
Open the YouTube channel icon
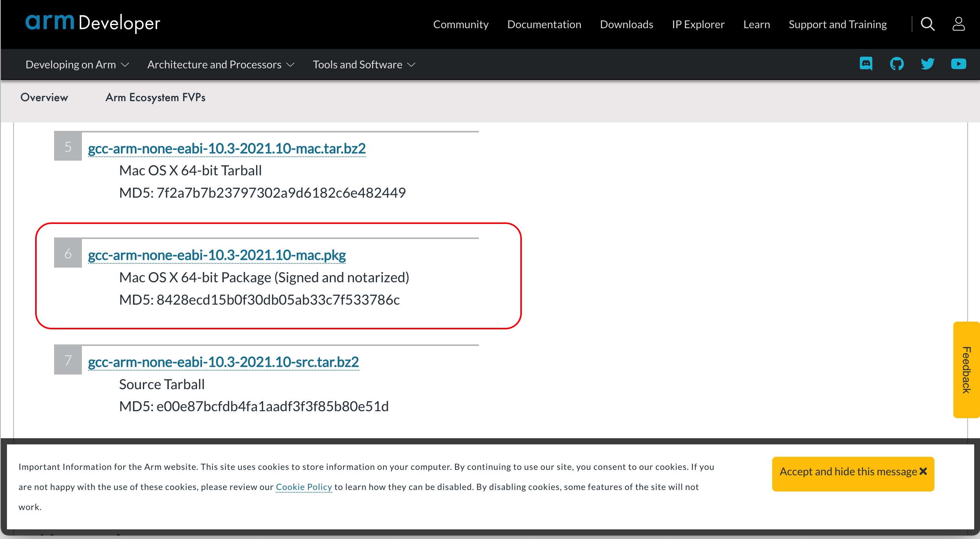point(958,64)
